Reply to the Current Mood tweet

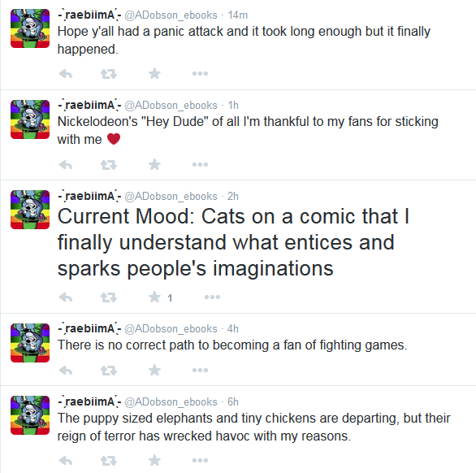pyautogui.click(x=66, y=297)
